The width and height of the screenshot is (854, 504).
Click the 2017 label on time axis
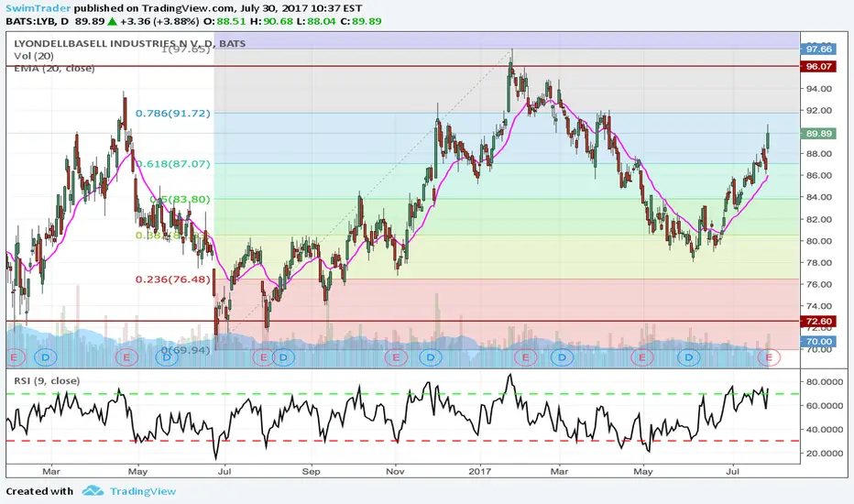[480, 471]
